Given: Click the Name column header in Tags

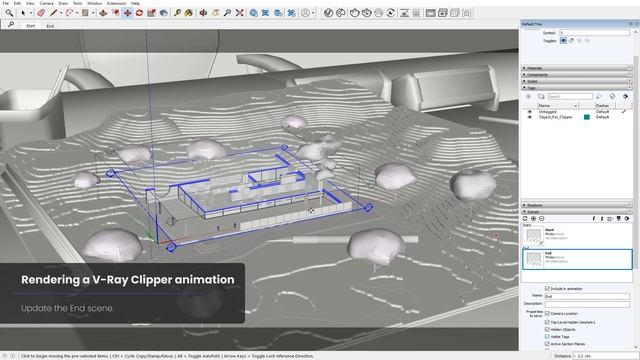Looking at the screenshot, I should pyautogui.click(x=558, y=106).
